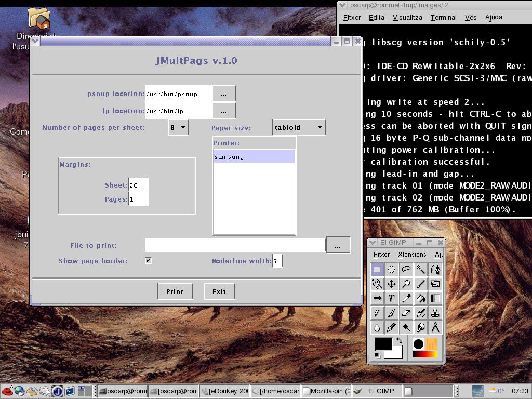The width and height of the screenshot is (532, 399).
Task: Browse for psnup location
Action: 223,94
